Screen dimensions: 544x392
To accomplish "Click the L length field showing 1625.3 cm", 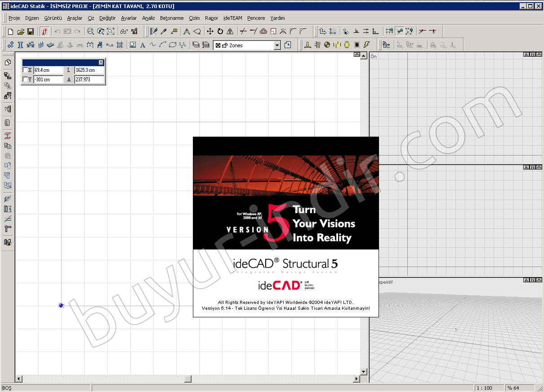I will coord(89,70).
